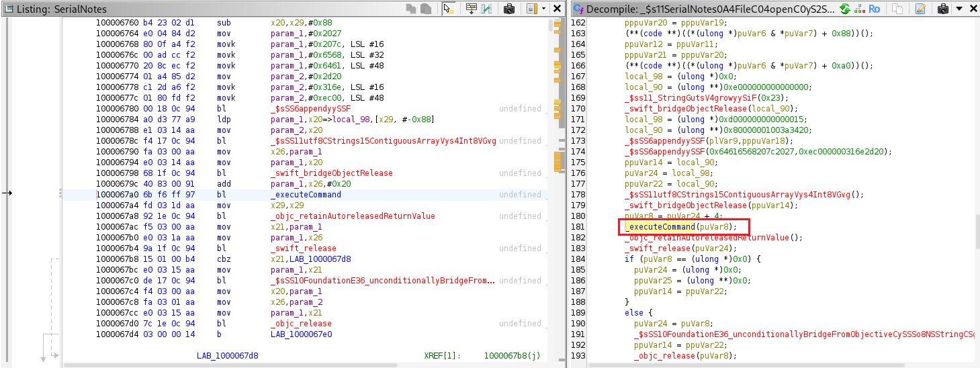Toggle the Ro read-only indicator in Decompile
Screen dimensions: 980x368
[874, 9]
